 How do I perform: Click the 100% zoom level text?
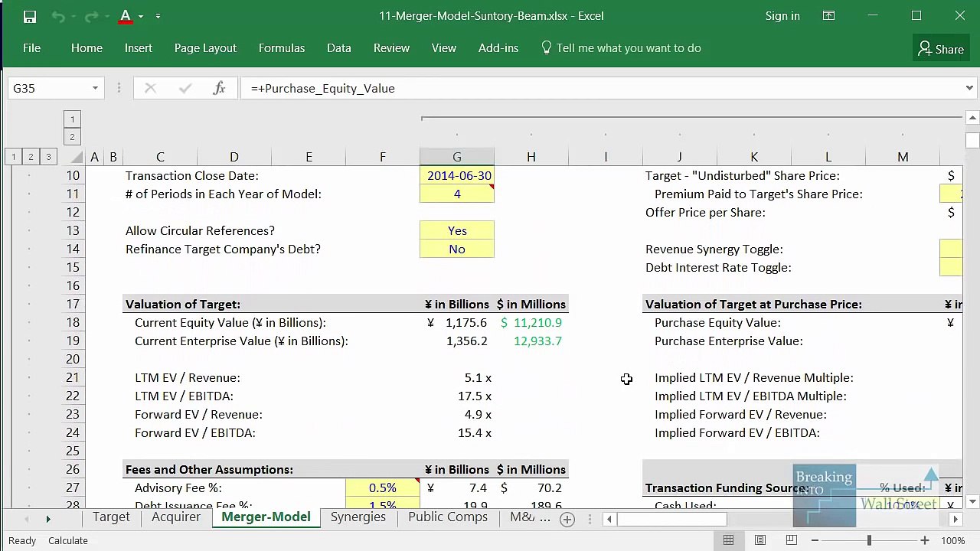tap(953, 540)
